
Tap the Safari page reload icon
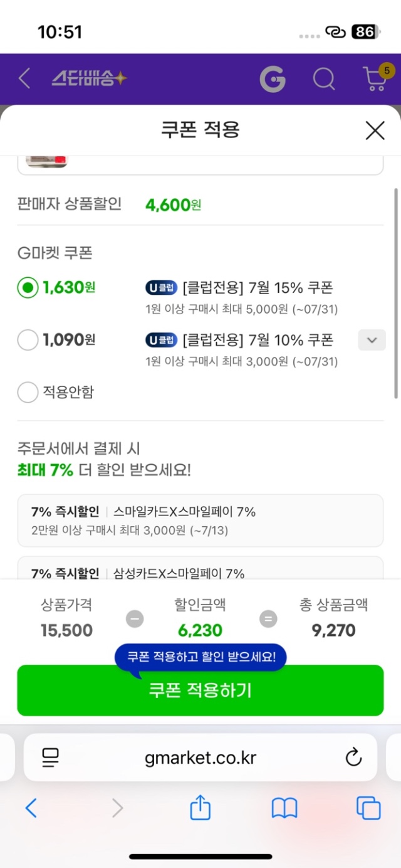[354, 757]
